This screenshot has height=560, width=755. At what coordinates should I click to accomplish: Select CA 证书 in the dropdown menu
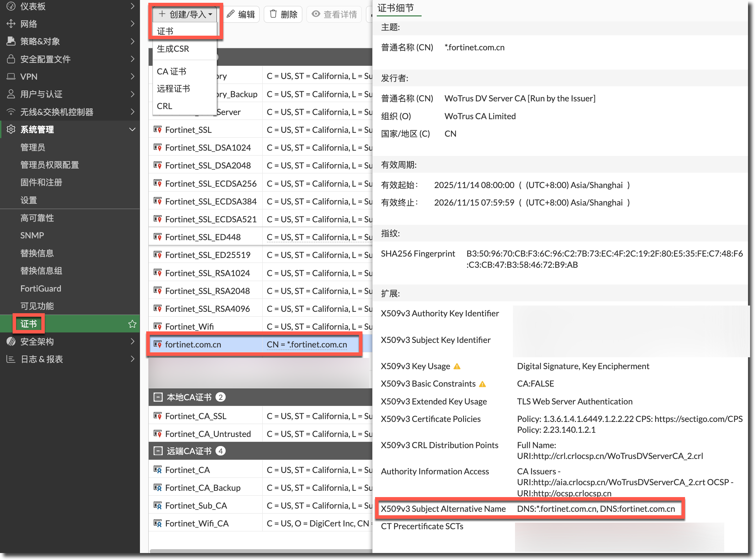click(171, 71)
